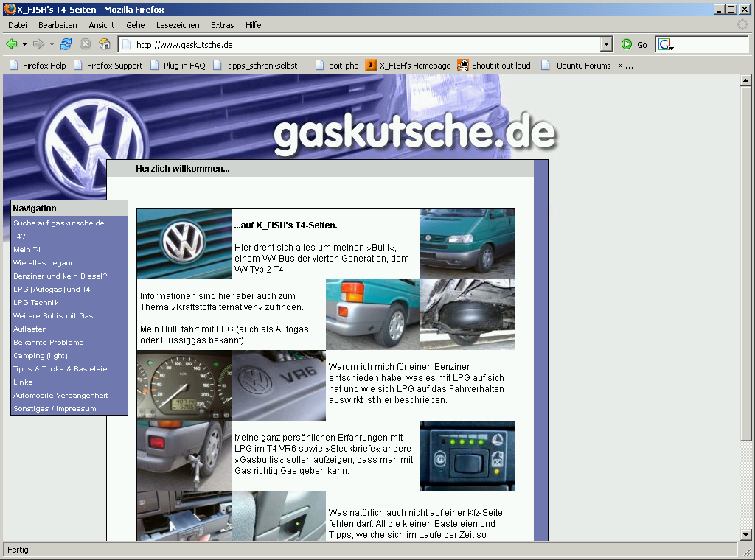The image size is (755, 560).
Task: Open the Firefox Support bookmark
Action: point(108,66)
